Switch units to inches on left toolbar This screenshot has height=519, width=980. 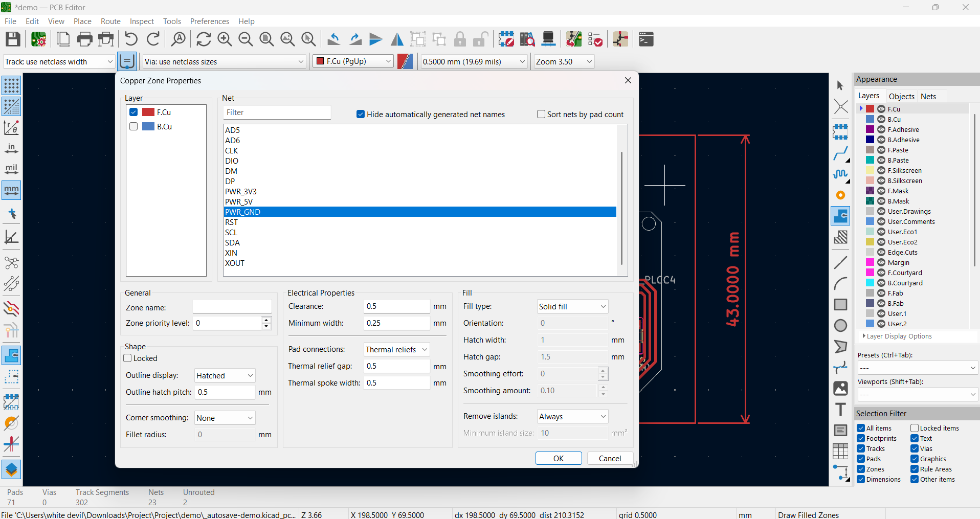[x=11, y=148]
